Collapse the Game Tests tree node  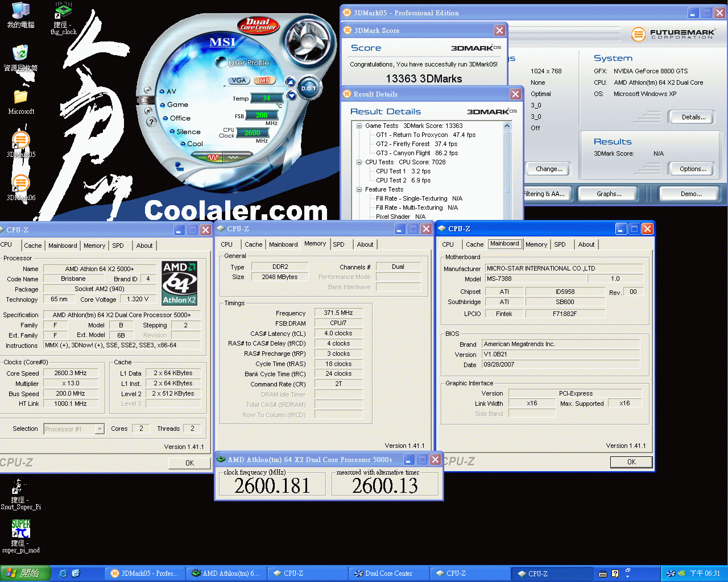[359, 126]
